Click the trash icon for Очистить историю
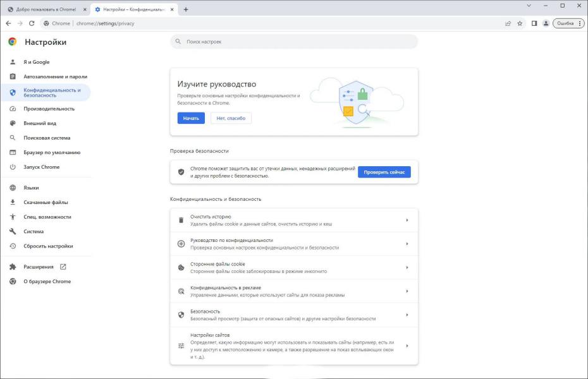The image size is (588, 379). click(181, 220)
